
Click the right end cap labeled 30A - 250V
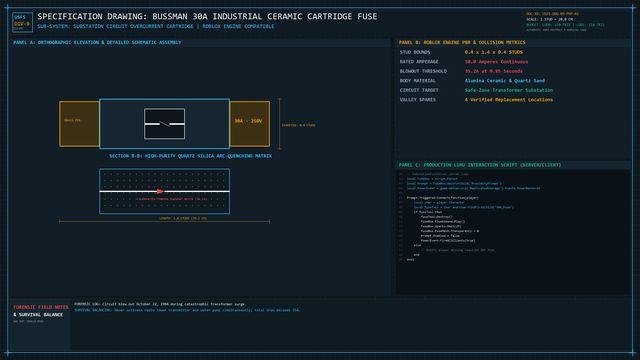[x=249, y=124]
